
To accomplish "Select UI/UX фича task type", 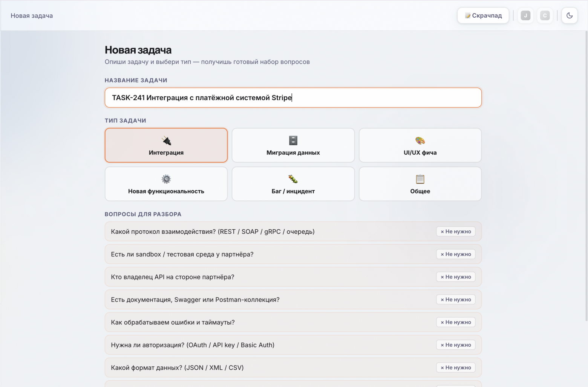I will 420,145.
